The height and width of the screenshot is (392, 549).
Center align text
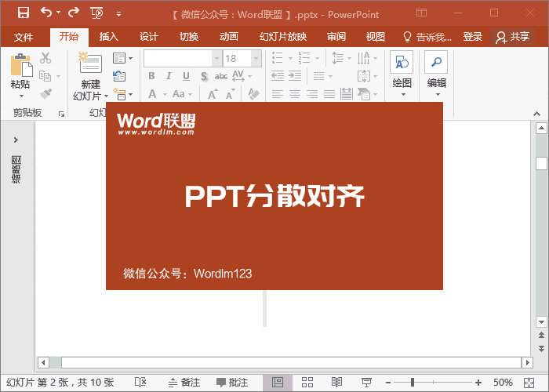(x=295, y=94)
